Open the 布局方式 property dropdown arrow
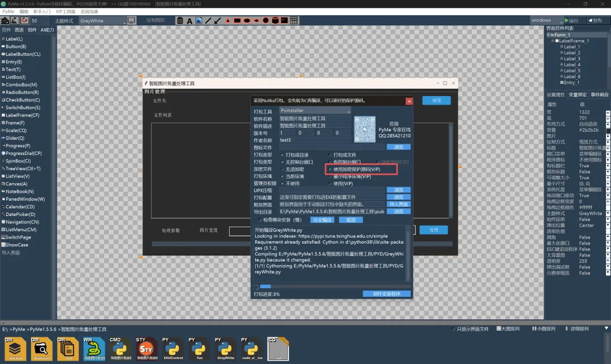 [x=608, y=124]
